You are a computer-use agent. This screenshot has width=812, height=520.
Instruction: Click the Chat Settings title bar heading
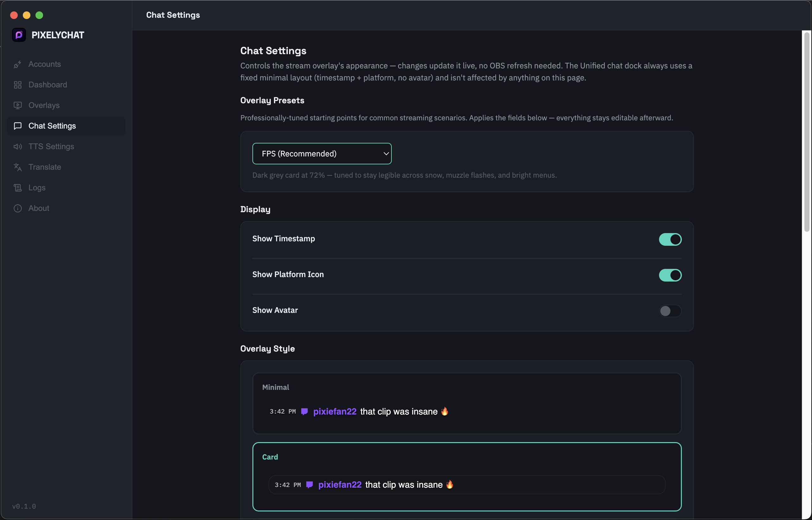pyautogui.click(x=173, y=15)
